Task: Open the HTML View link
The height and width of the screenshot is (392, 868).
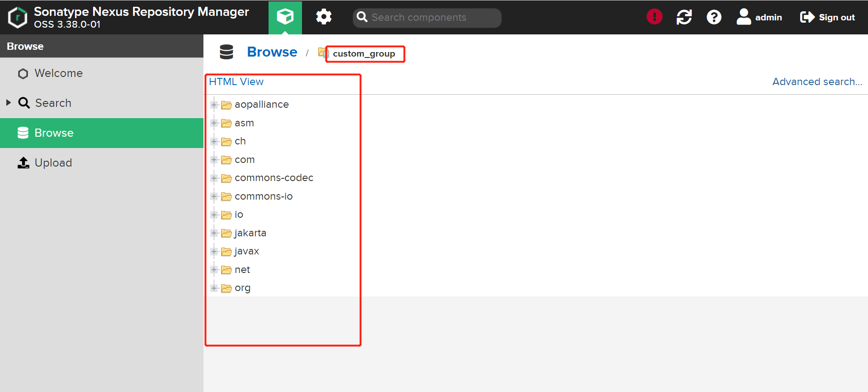Action: [x=236, y=82]
